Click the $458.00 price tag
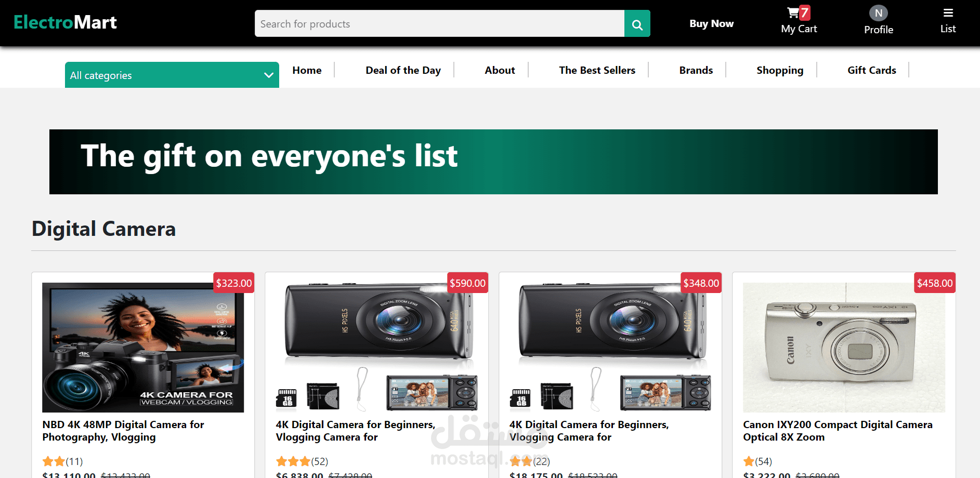Screen dimensions: 980x478 pyautogui.click(x=935, y=283)
